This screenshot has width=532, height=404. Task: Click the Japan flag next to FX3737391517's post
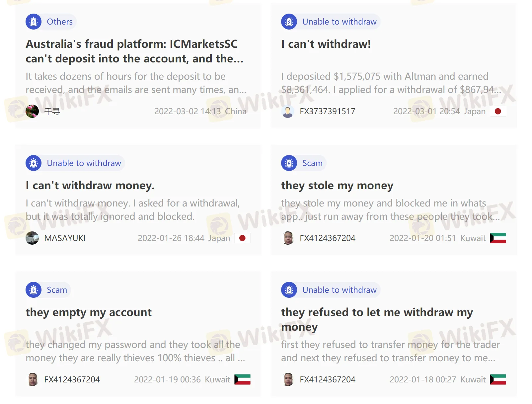tap(498, 111)
